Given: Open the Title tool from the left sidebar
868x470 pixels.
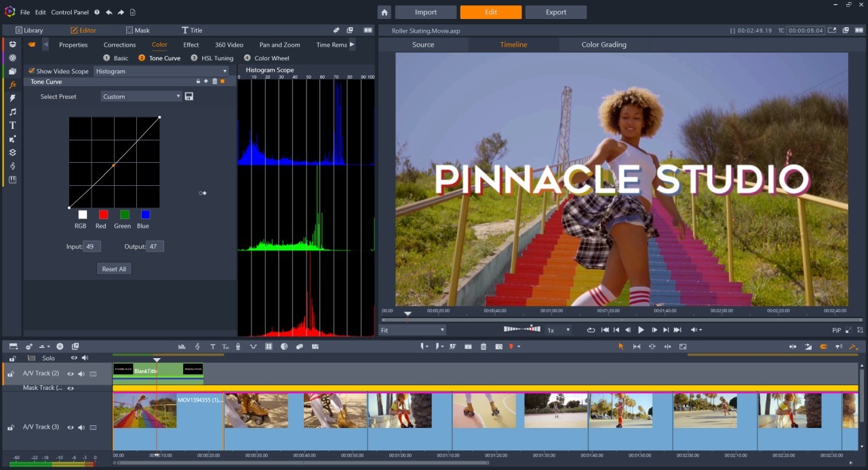Looking at the screenshot, I should tap(12, 125).
